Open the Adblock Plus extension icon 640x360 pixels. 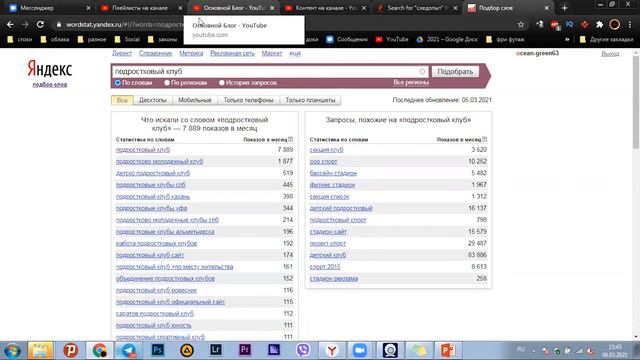[x=554, y=24]
